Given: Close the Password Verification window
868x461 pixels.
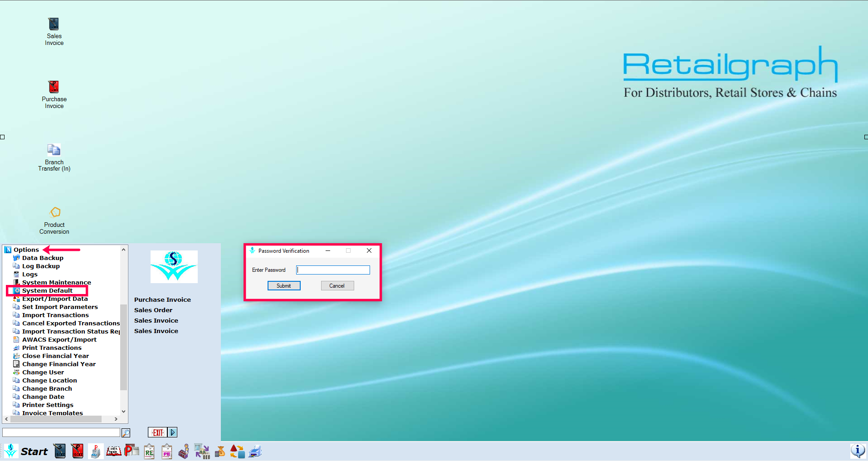Looking at the screenshot, I should 369,250.
